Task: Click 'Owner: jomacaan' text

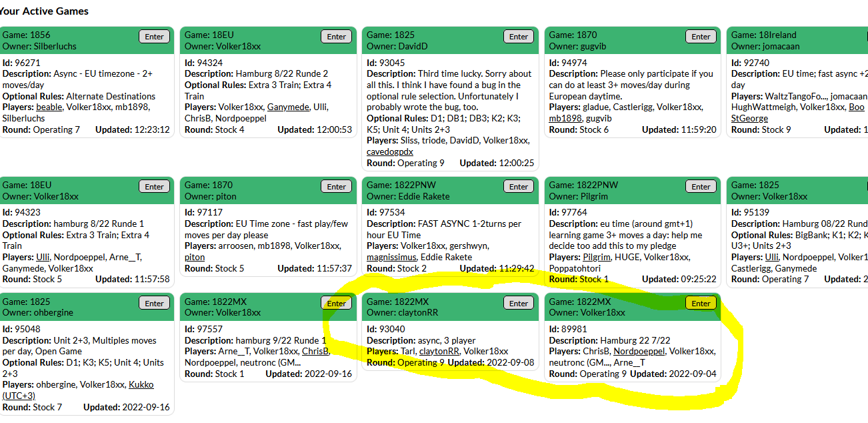Action: pos(765,47)
